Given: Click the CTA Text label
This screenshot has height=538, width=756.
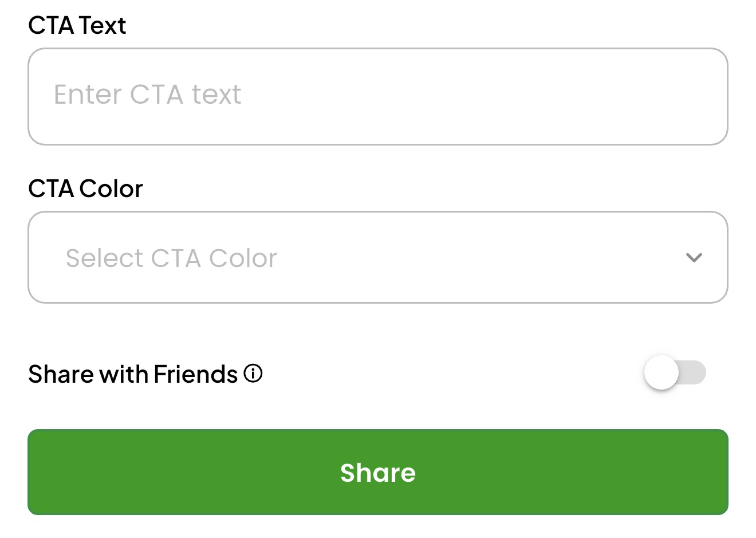Looking at the screenshot, I should pos(77,25).
